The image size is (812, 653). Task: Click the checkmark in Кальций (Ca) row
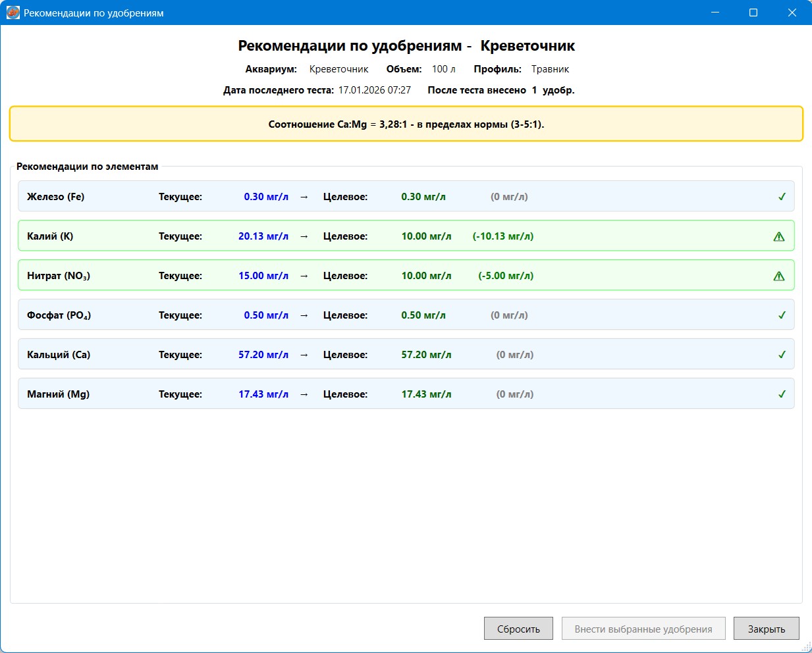(x=782, y=355)
